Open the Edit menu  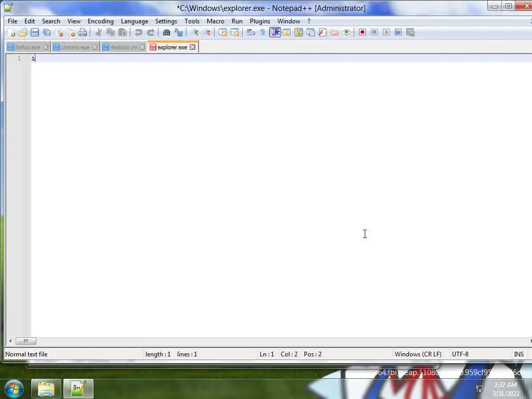pos(30,21)
